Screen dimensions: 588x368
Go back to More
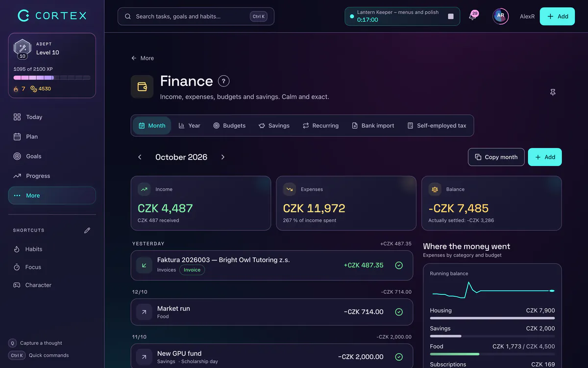pyautogui.click(x=143, y=58)
